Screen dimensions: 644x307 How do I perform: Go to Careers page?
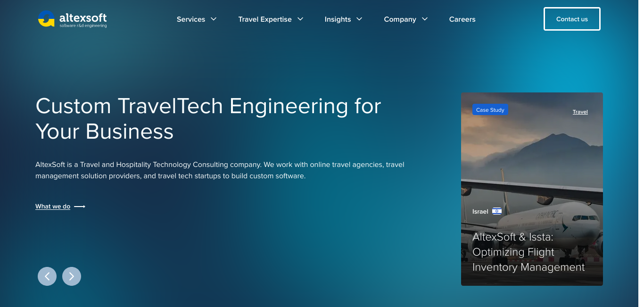tap(462, 19)
